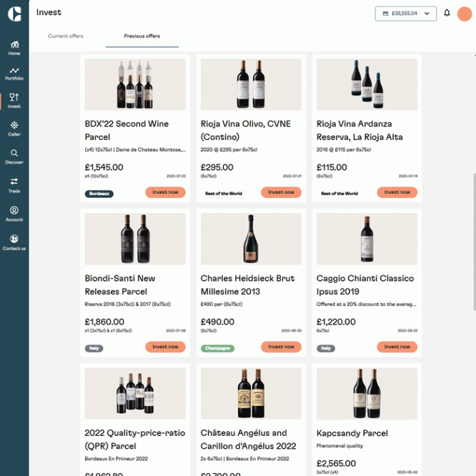
Task: Open Biondi-Santi New Releases Parcel title
Action: pos(120,285)
